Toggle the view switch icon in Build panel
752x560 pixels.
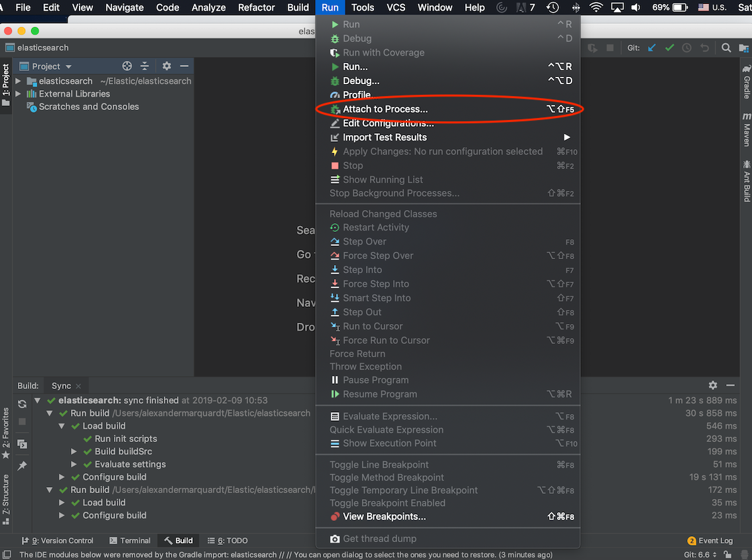[22, 444]
